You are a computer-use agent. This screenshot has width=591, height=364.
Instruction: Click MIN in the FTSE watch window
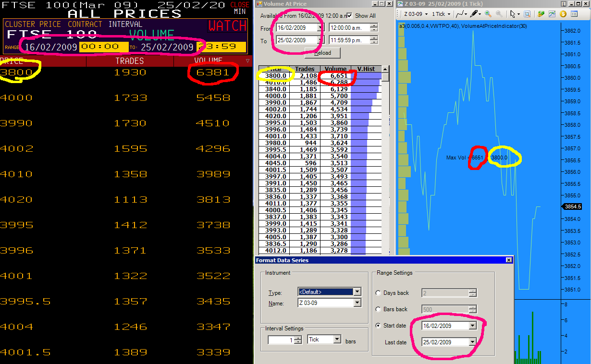240,12
